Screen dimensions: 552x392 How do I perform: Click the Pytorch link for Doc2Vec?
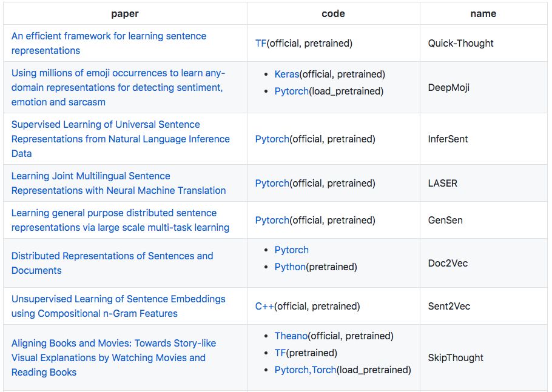291,250
